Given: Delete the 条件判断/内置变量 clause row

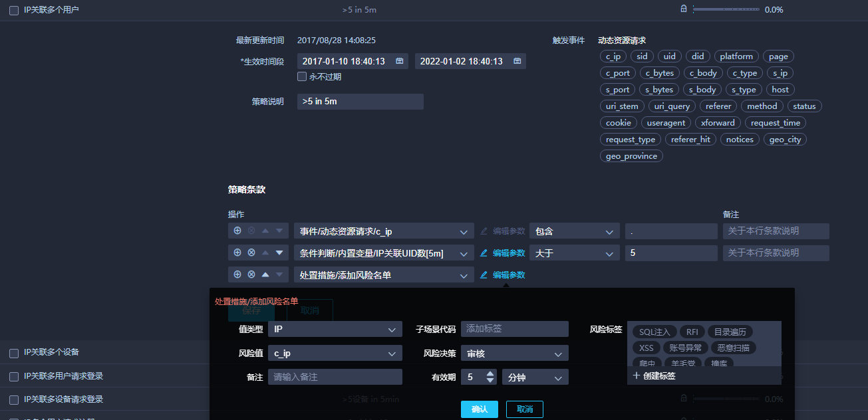Looking at the screenshot, I should coord(251,253).
